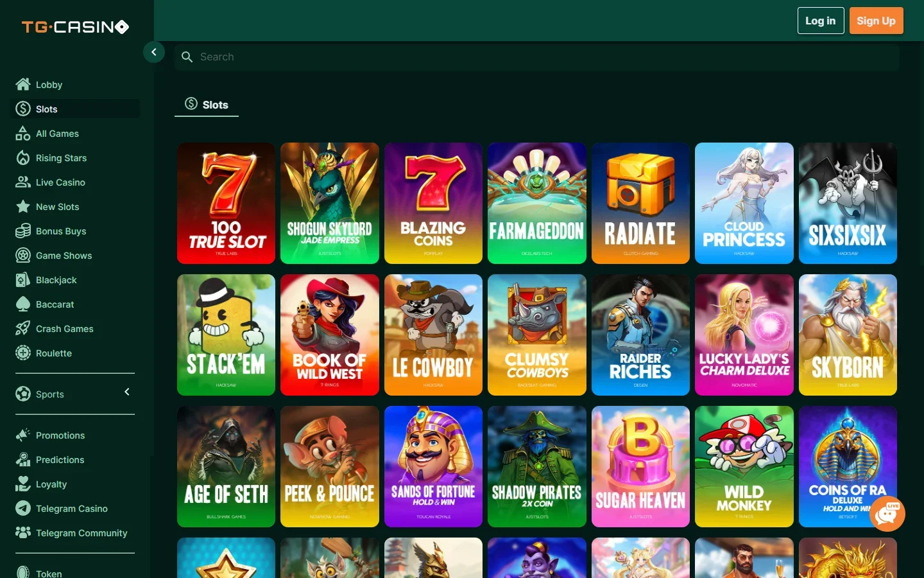Open the Farmageddon game tile
The width and height of the screenshot is (924, 578).
(x=537, y=203)
